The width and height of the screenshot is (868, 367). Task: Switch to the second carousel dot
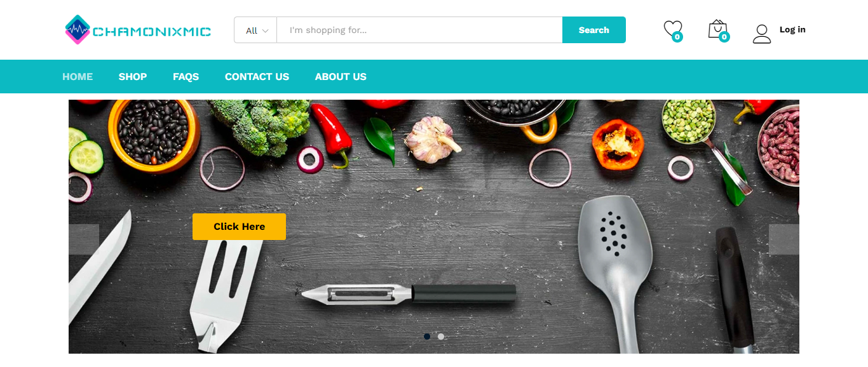441,337
